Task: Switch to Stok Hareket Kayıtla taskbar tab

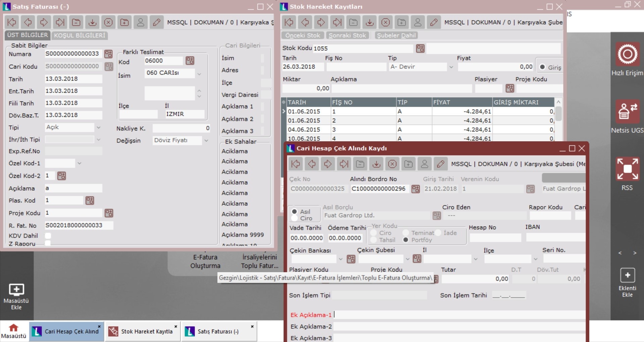Action: pos(143,331)
